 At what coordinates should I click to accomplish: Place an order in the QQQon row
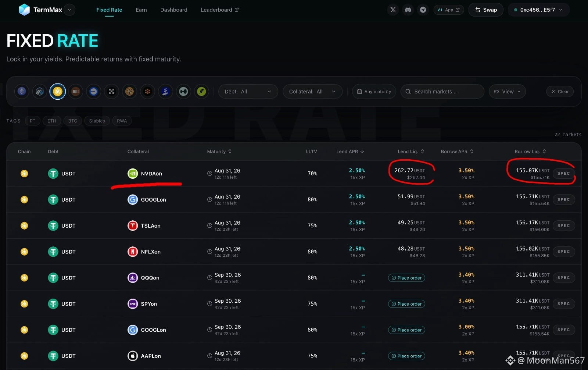(406, 278)
